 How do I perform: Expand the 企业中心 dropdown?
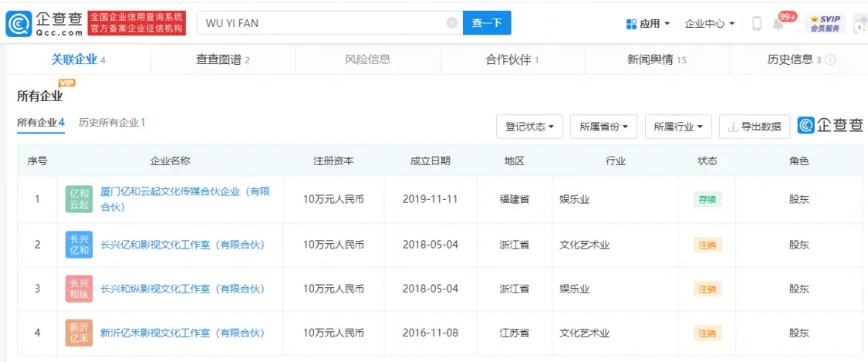[710, 24]
